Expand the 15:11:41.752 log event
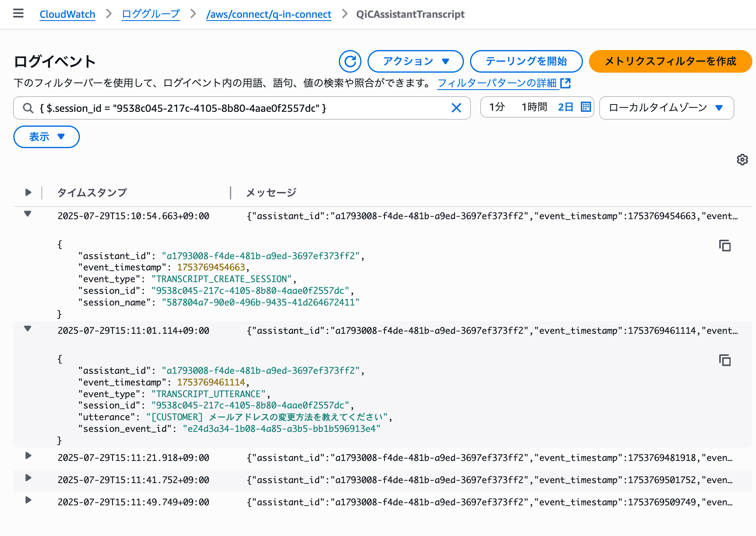This screenshot has height=536, width=756. click(x=28, y=478)
